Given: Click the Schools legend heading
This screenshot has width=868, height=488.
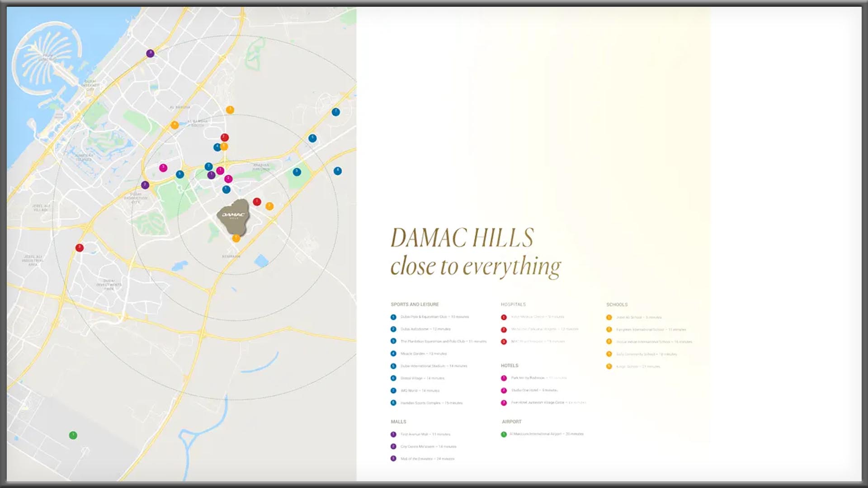Looking at the screenshot, I should click(617, 305).
